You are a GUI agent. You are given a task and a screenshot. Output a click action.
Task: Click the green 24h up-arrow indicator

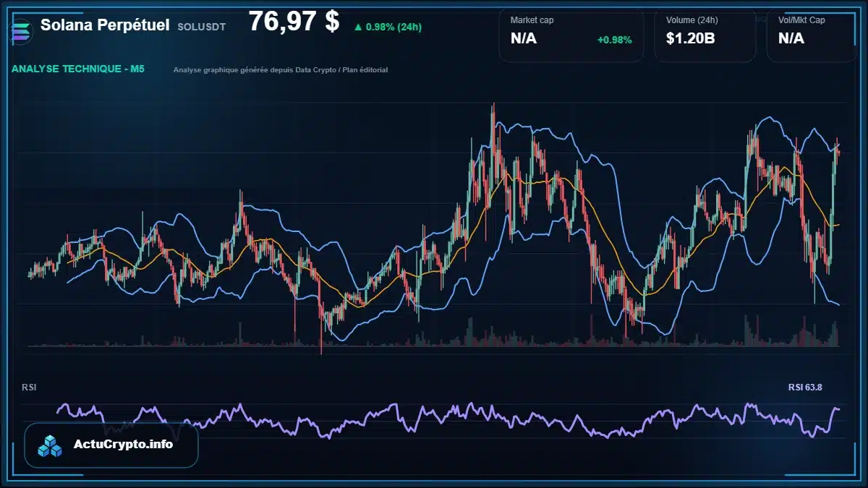click(357, 27)
